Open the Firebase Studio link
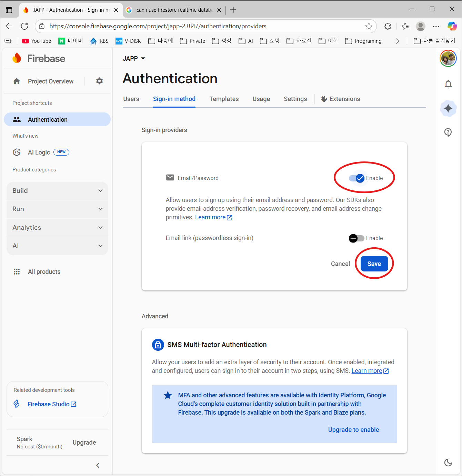 pyautogui.click(x=52, y=404)
